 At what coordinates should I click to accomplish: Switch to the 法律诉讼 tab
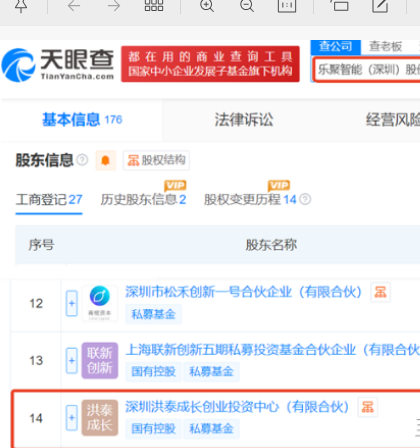[x=244, y=120]
